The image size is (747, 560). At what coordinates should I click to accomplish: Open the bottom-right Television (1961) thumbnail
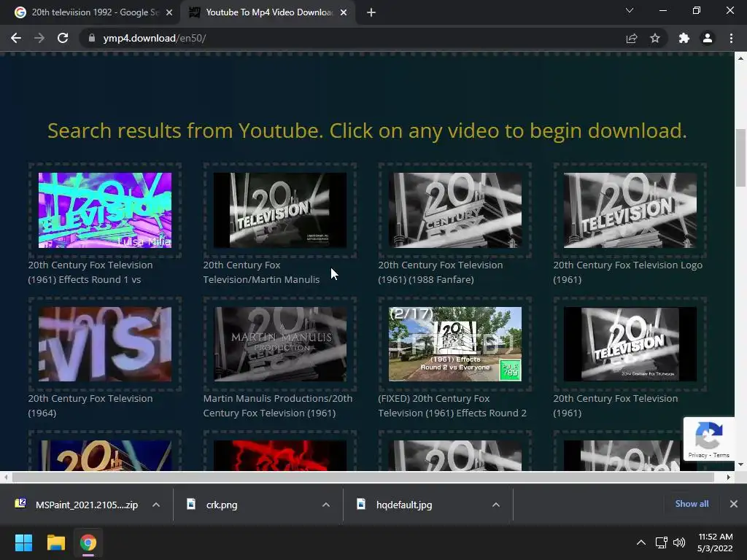coord(630,344)
